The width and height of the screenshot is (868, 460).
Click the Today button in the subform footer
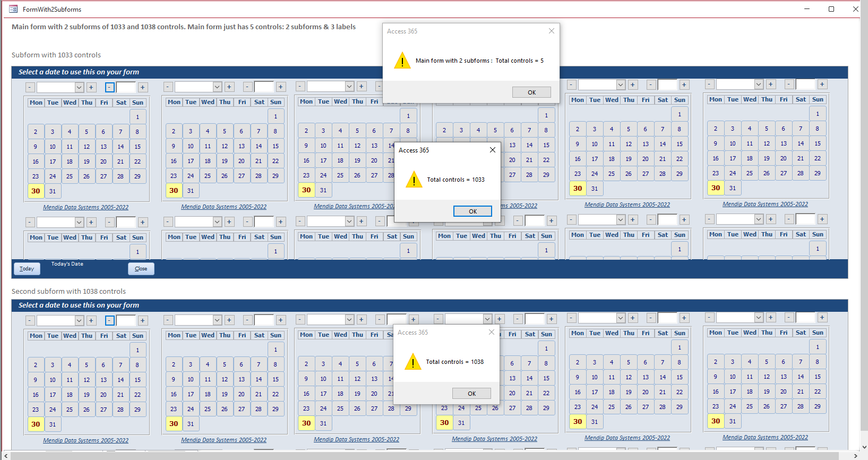(27, 269)
